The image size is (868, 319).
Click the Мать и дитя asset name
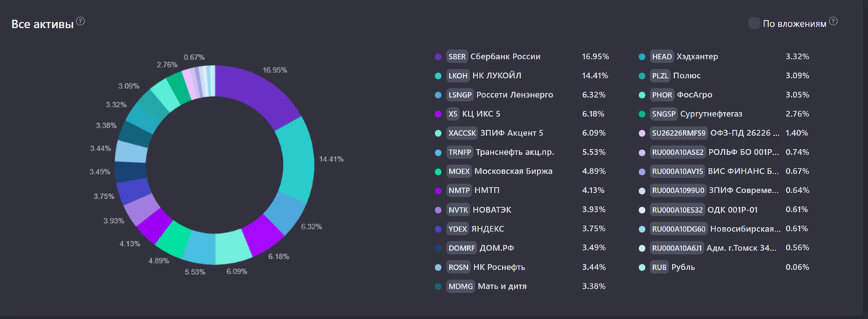[x=502, y=286]
